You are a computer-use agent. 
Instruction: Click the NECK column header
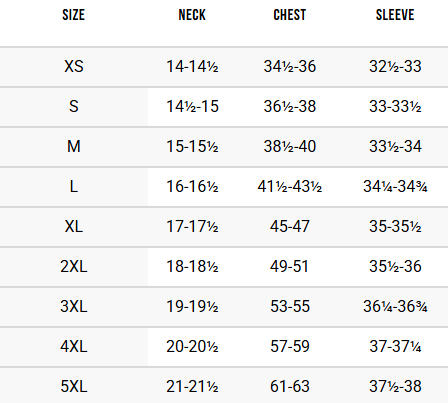[x=192, y=15]
